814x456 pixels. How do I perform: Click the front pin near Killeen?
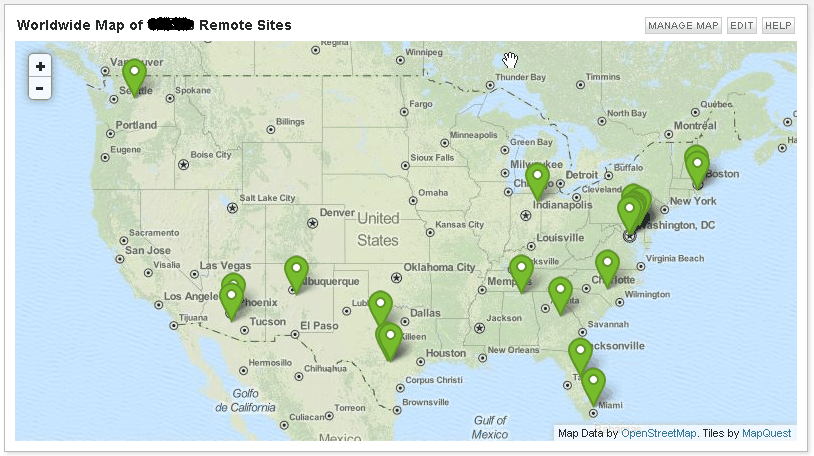click(x=390, y=343)
